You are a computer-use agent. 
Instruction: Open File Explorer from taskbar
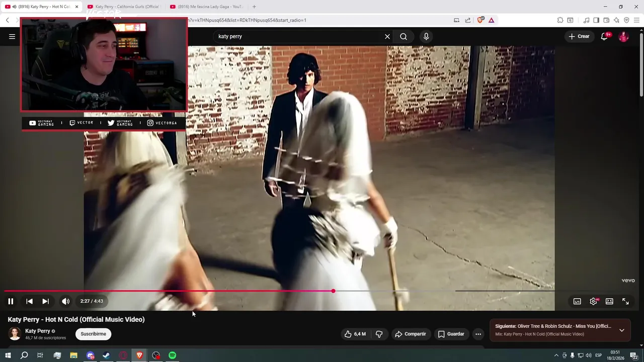(x=73, y=355)
